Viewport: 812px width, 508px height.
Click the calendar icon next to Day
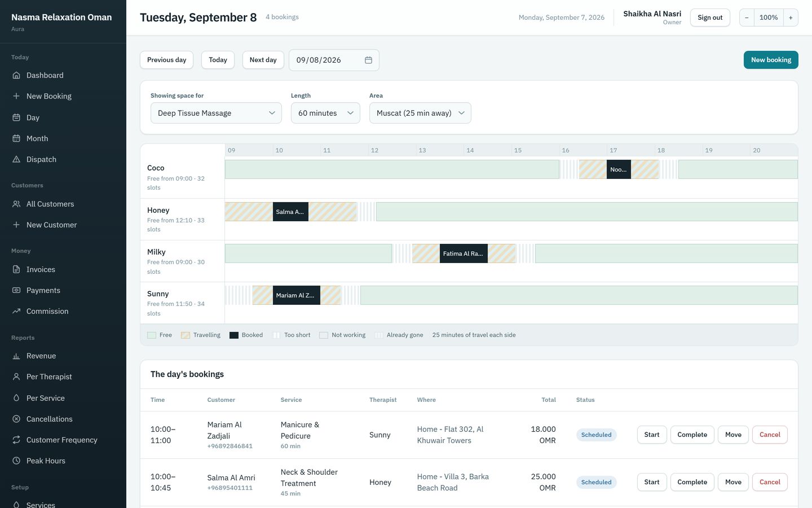click(16, 117)
